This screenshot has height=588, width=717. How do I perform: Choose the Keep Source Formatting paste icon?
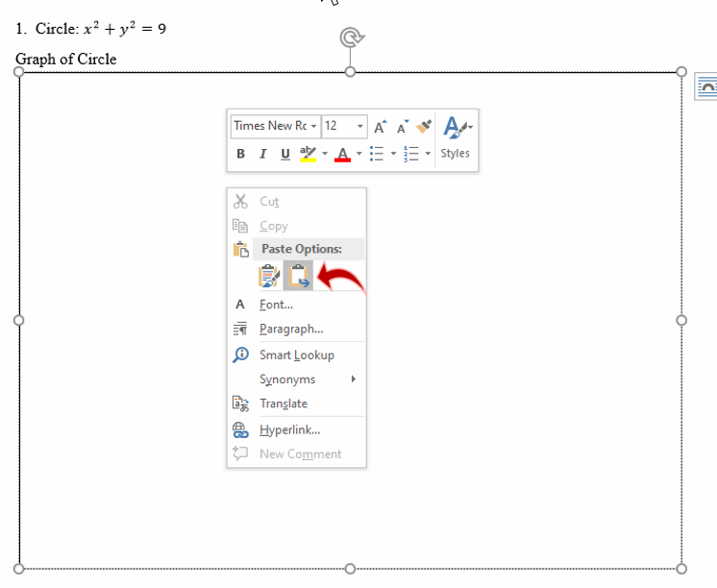coord(269,277)
